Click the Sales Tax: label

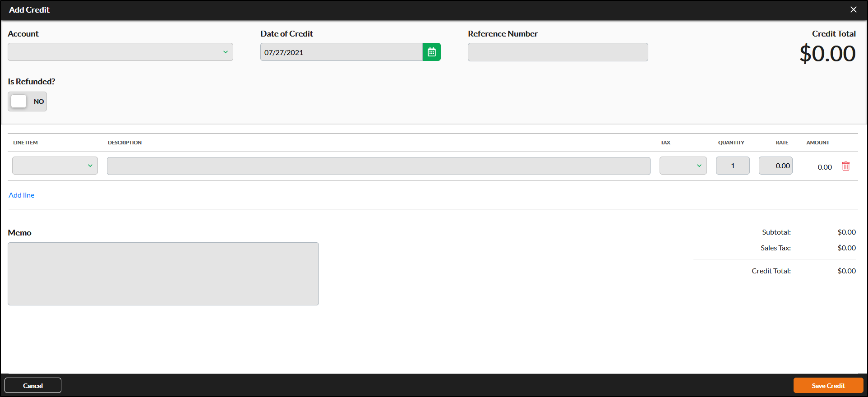[x=776, y=248]
